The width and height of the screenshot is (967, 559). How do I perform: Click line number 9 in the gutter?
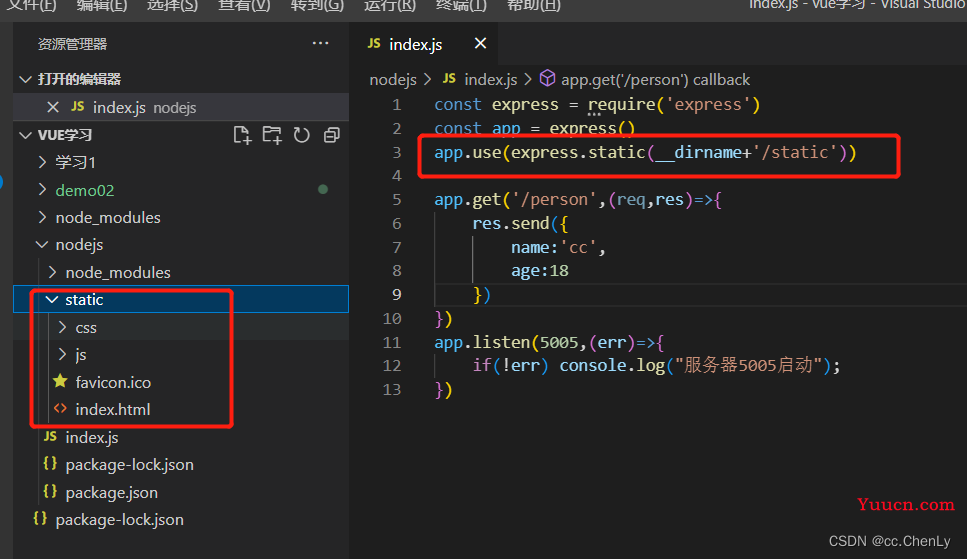click(x=397, y=294)
